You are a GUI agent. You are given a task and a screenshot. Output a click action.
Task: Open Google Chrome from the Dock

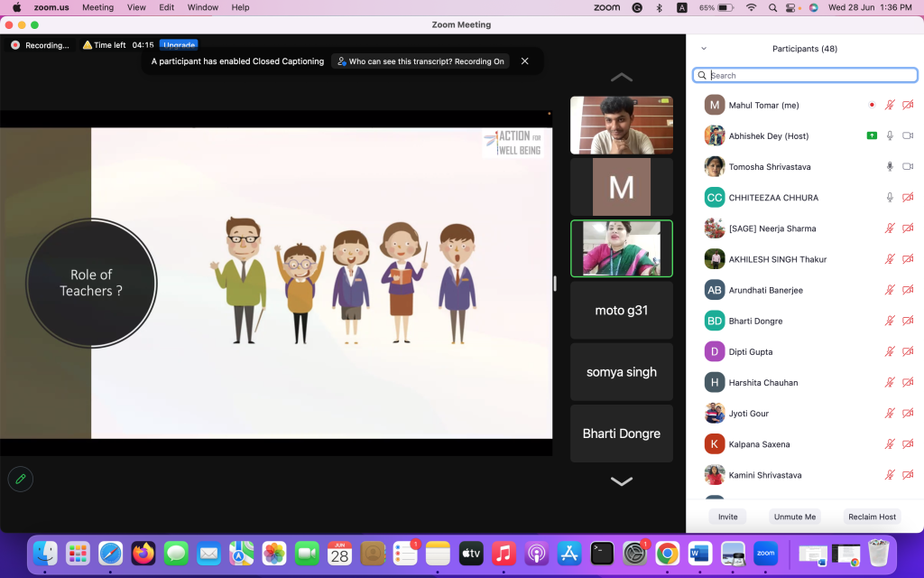coord(667,553)
